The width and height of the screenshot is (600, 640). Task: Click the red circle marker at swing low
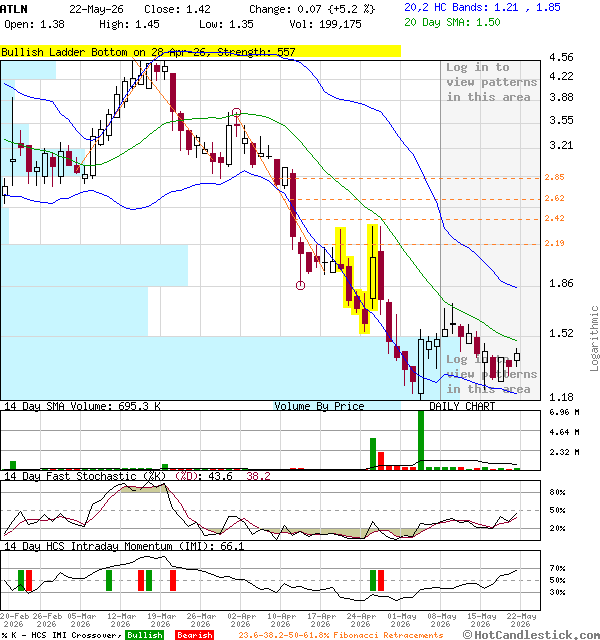point(300,285)
